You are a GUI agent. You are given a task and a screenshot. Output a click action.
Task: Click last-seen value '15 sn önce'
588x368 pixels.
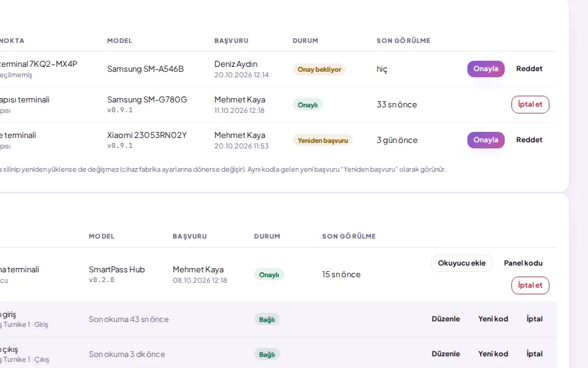coord(341,275)
